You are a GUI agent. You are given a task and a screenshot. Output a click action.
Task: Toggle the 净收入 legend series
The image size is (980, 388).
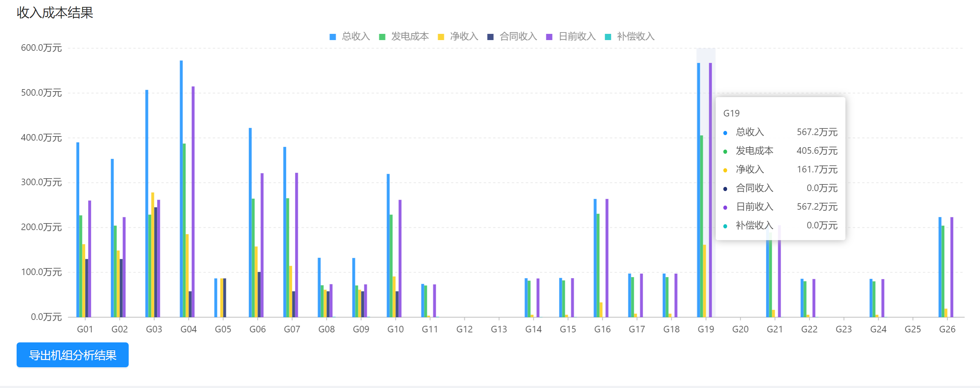[458, 37]
